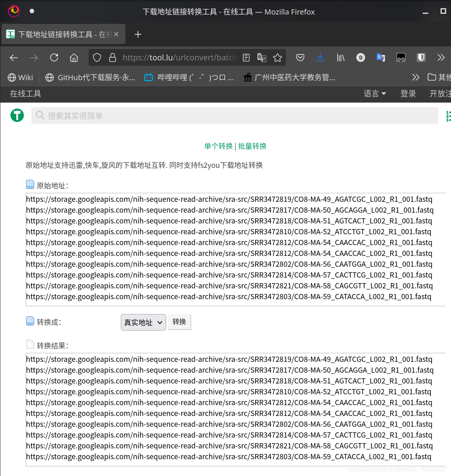Toggle reader view icon
The height and width of the screenshot is (476, 451).
tap(246, 57)
